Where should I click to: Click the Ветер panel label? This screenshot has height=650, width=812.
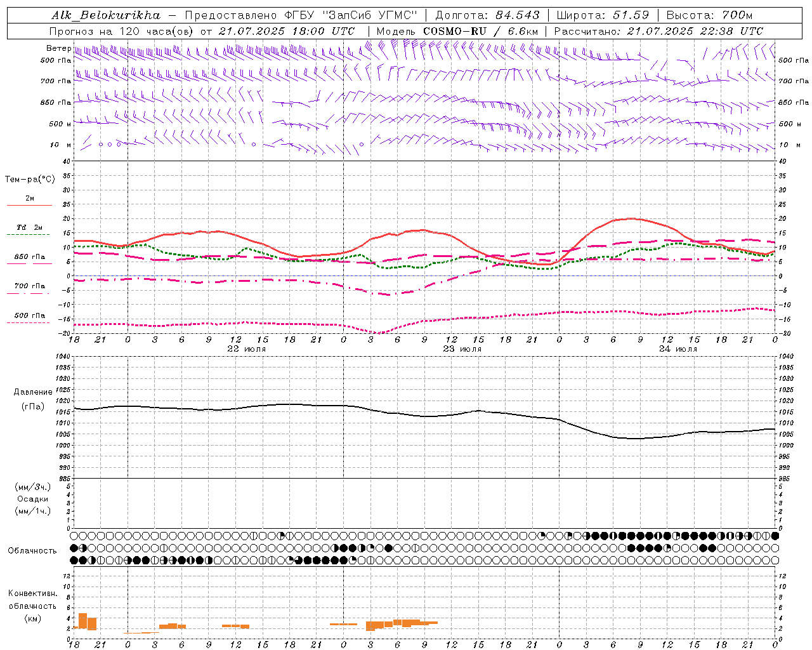[x=58, y=48]
